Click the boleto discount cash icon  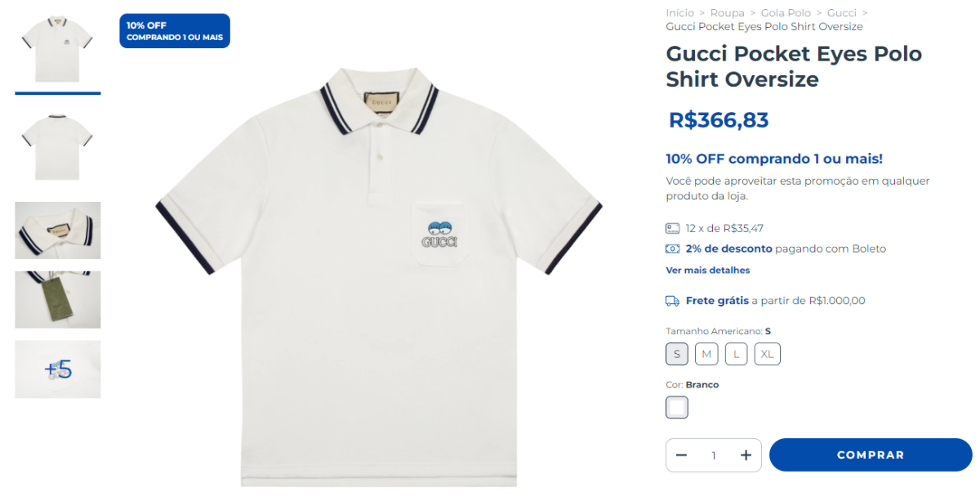click(672, 248)
